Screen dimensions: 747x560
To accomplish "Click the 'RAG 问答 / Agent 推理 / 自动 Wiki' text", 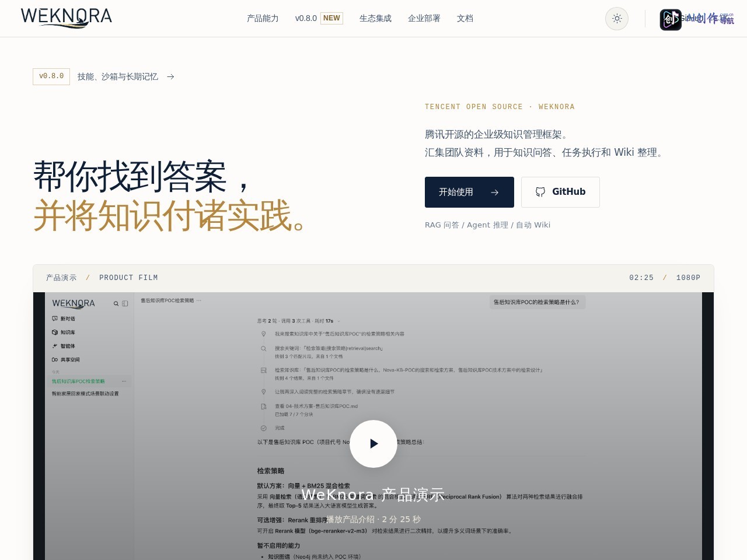I will pyautogui.click(x=487, y=225).
